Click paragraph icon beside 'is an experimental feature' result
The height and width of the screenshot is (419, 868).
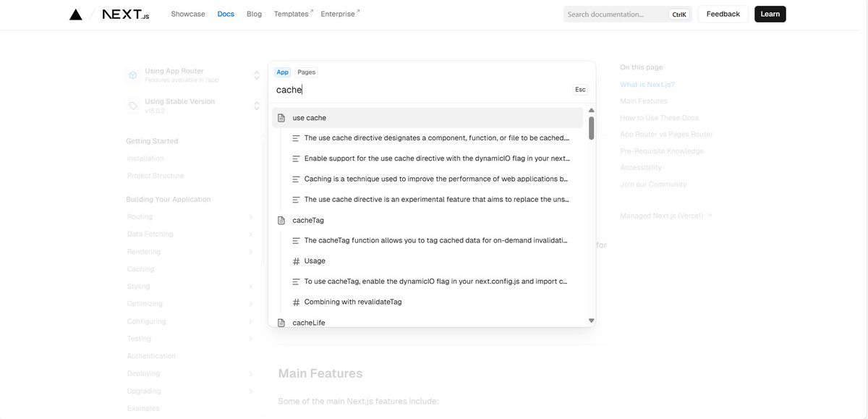click(296, 199)
